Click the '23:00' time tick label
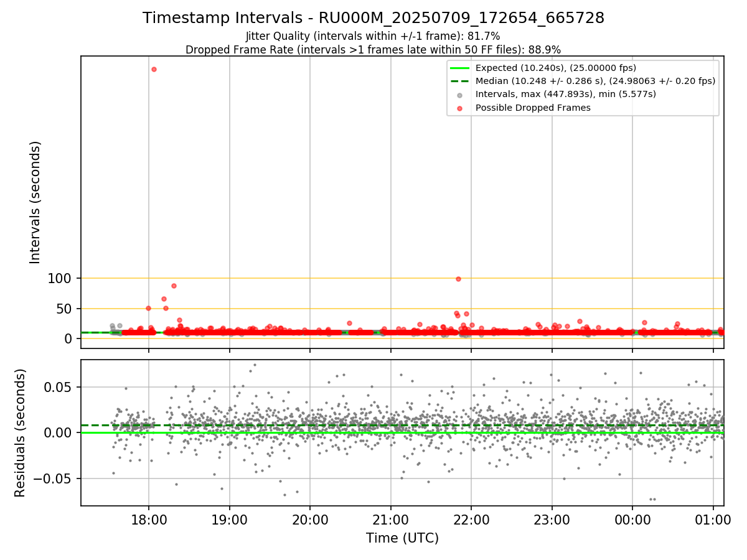747x560 pixels. (x=552, y=519)
